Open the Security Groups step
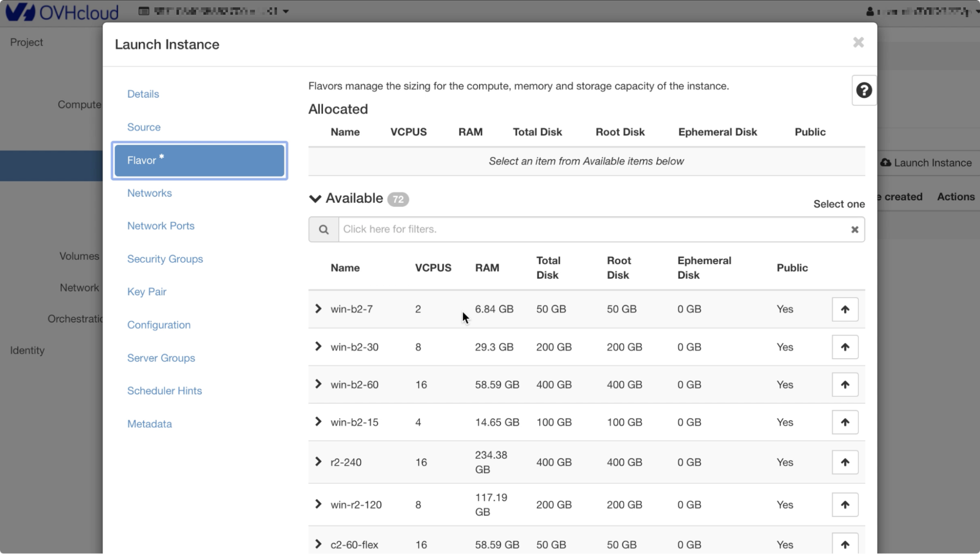 (165, 259)
